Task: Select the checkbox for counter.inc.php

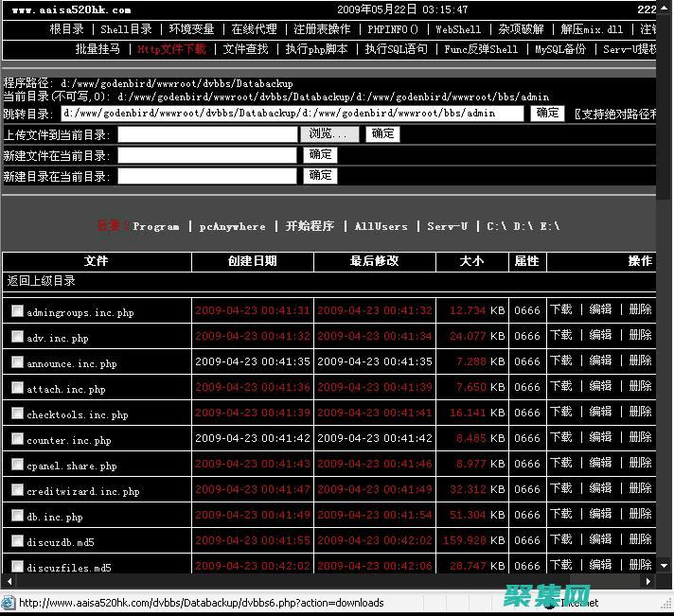Action: click(x=17, y=439)
